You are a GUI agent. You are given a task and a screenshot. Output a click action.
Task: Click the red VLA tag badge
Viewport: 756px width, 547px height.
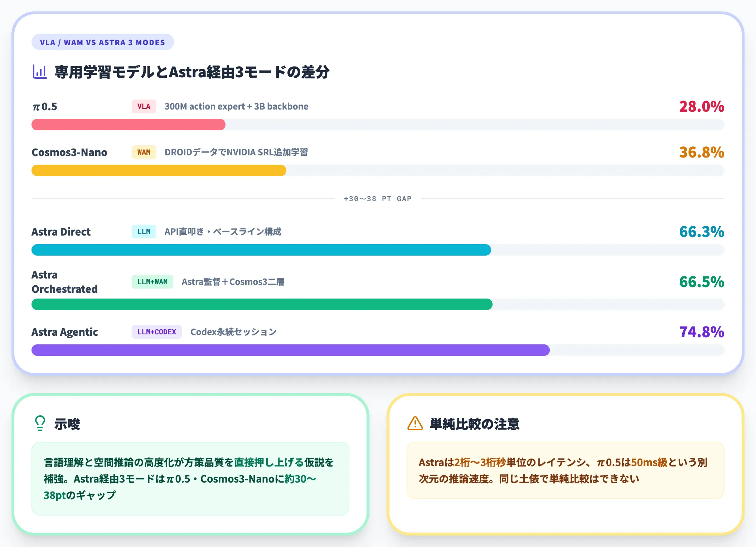click(x=144, y=106)
